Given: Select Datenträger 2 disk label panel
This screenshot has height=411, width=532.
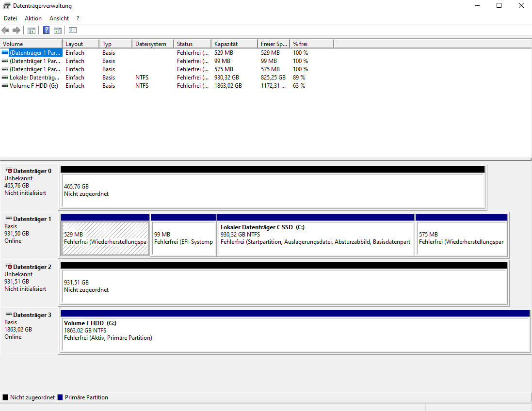Looking at the screenshot, I should (30, 283).
